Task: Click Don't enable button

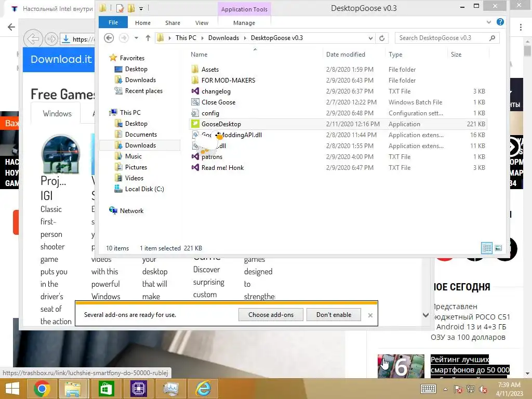Action: point(334,314)
